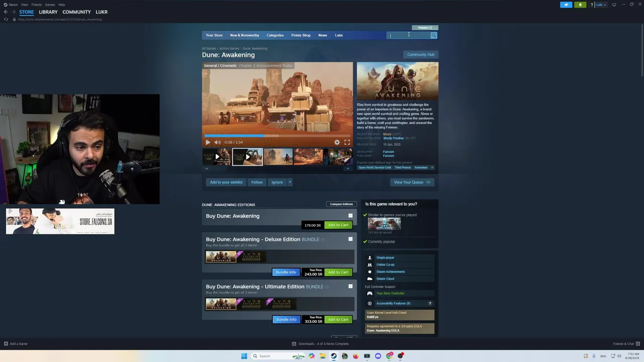644x362 pixels.
Task: Expand the Ignore button dropdown arrow
Action: coord(290,182)
